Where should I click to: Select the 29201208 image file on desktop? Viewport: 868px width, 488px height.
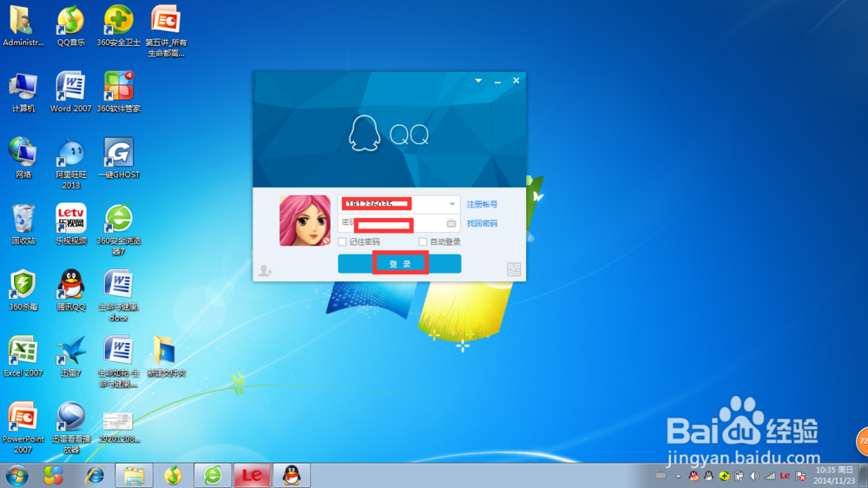(118, 427)
